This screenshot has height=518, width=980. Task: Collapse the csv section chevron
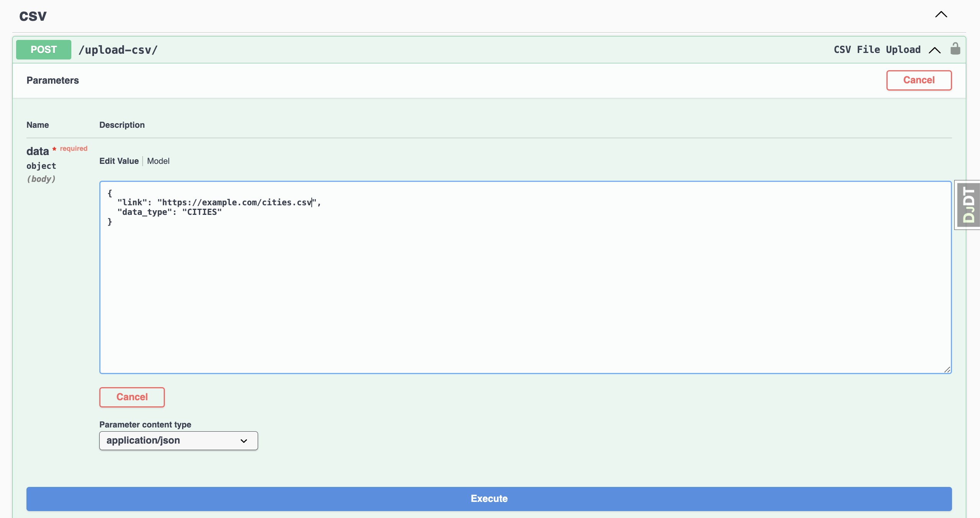pos(941,15)
